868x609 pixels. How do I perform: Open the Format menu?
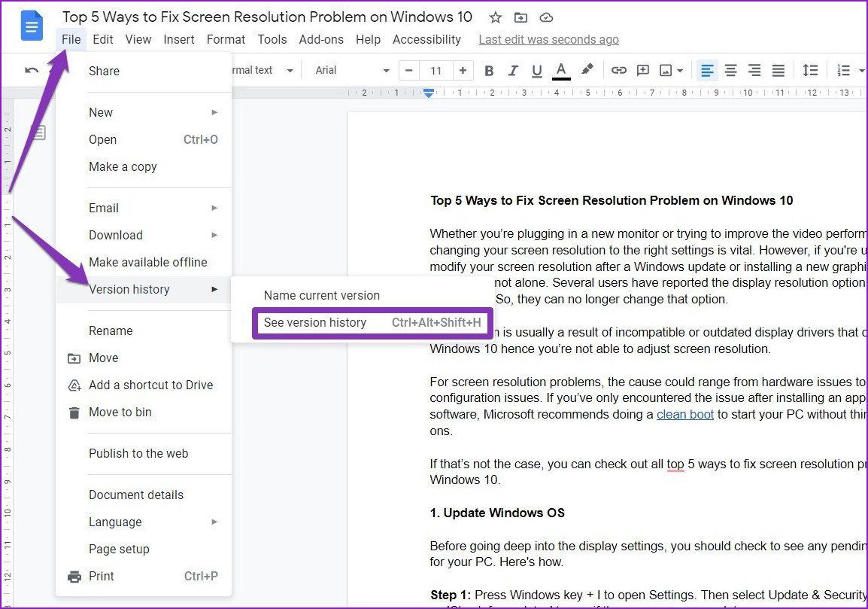coord(226,39)
